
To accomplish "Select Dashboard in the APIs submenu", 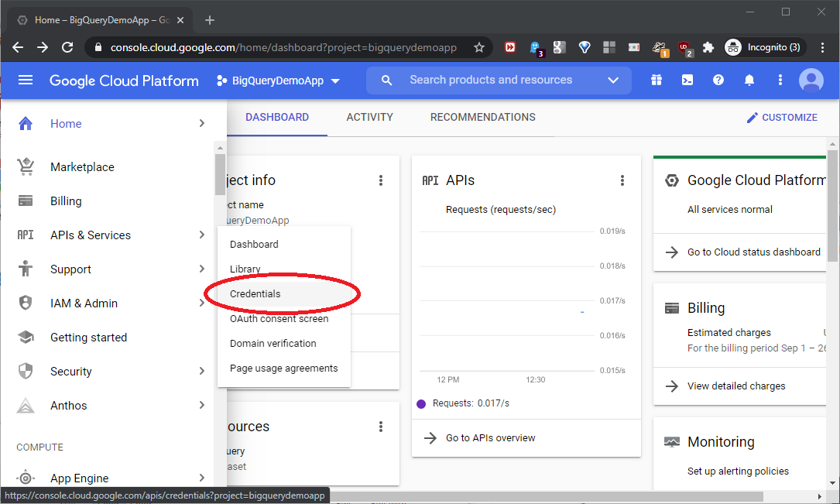I will (284, 244).
